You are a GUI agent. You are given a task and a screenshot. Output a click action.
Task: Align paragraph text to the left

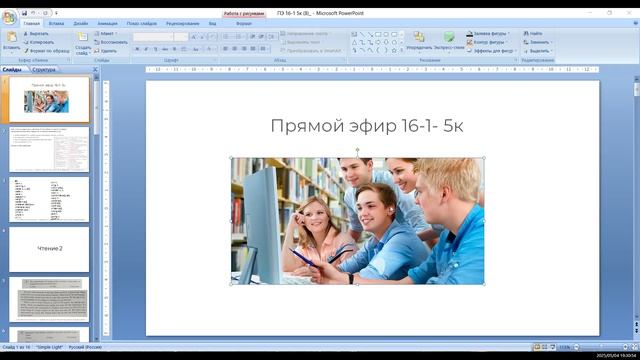pyautogui.click(x=225, y=49)
